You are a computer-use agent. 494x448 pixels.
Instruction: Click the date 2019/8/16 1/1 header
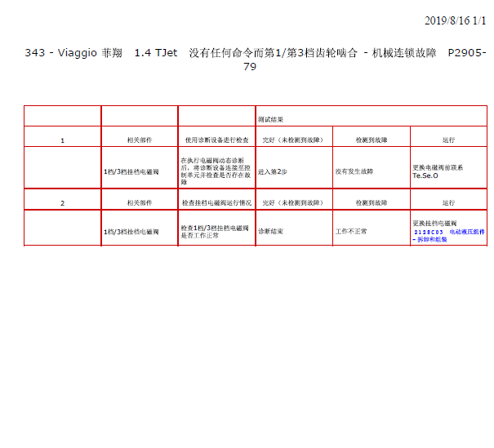tap(455, 20)
